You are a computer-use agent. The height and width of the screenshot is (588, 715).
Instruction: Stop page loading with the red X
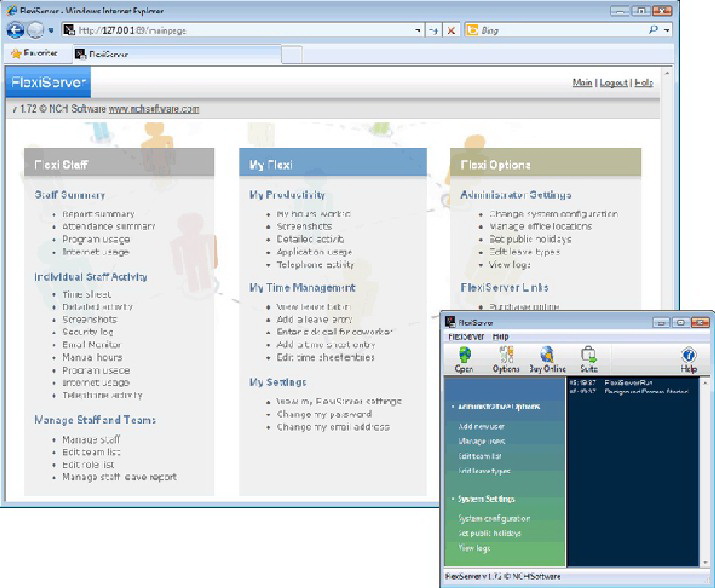click(451, 31)
